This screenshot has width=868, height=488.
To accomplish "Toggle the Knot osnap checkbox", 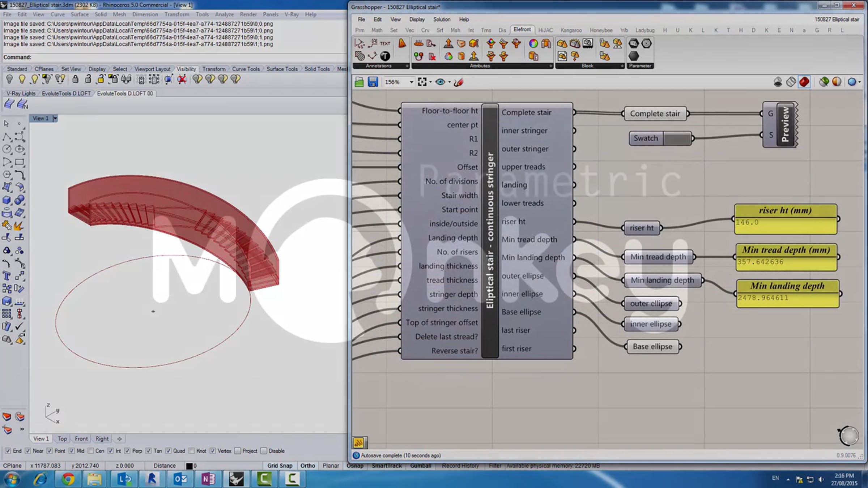I will (192, 451).
